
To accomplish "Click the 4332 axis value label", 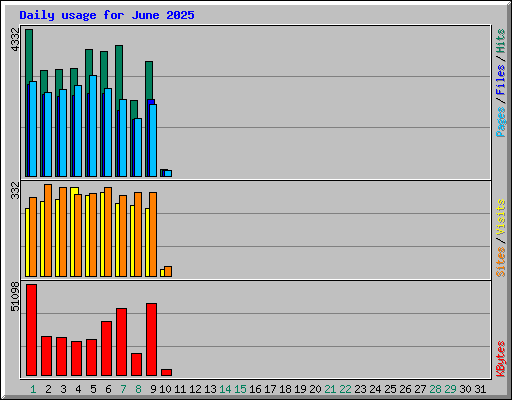I will tap(15, 40).
